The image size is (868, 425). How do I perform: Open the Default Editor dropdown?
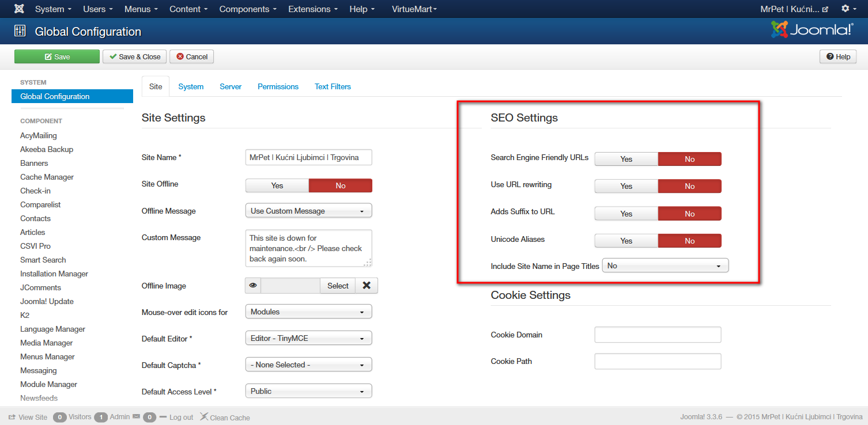308,338
